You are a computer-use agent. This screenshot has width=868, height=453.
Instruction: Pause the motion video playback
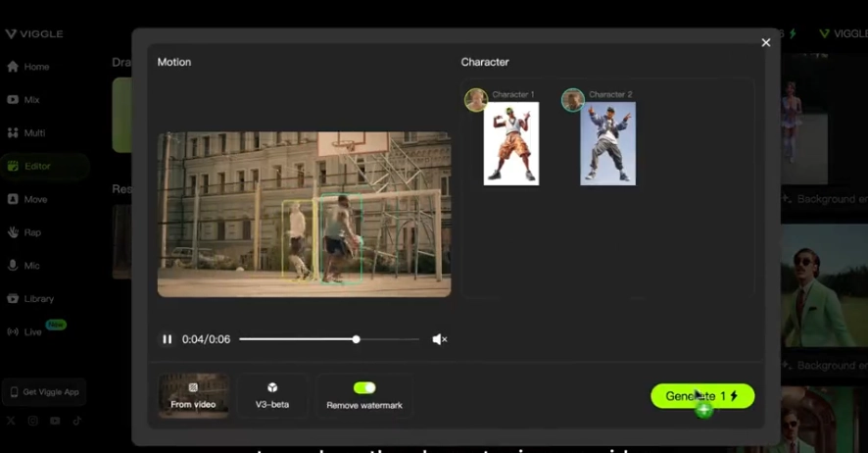(x=168, y=339)
